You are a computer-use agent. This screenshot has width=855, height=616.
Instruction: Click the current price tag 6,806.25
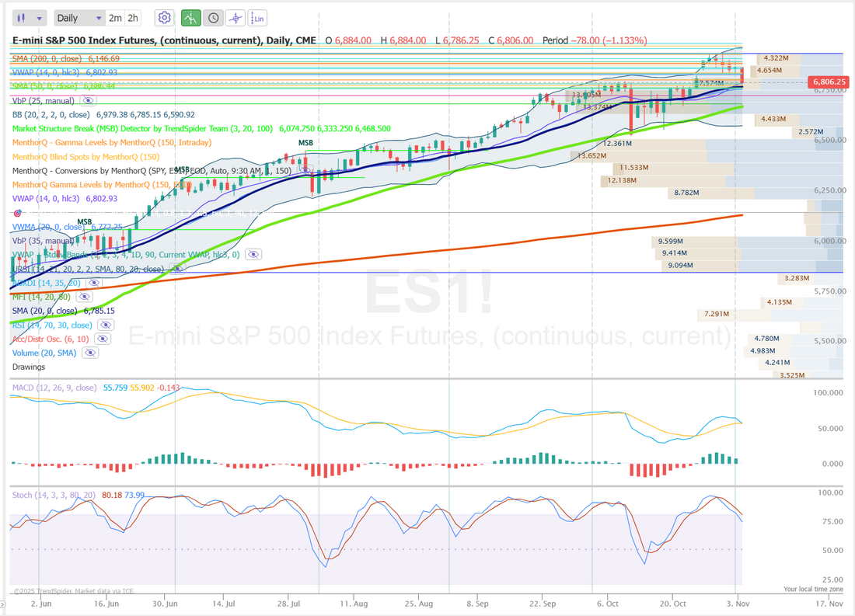(x=828, y=82)
